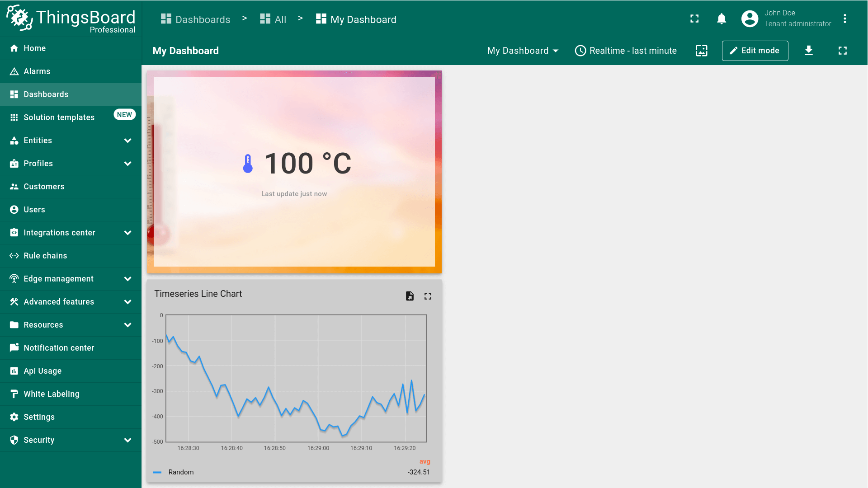The image size is (868, 488).
Task: Expand the Resources section chevron
Action: 128,325
